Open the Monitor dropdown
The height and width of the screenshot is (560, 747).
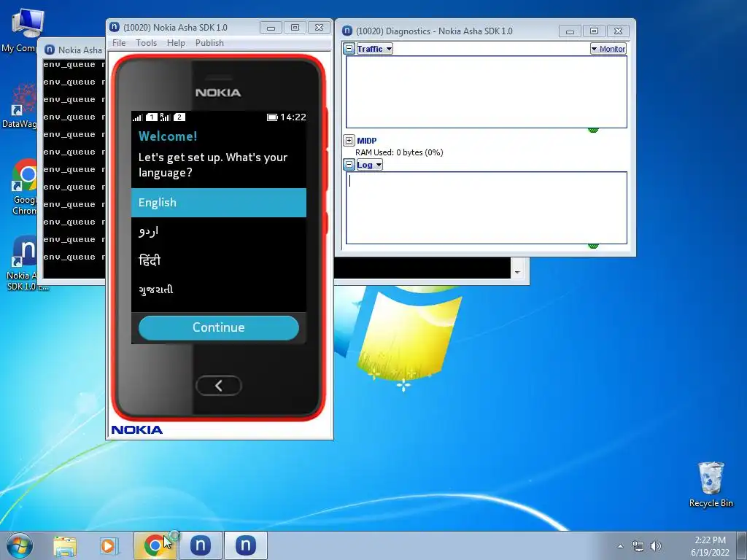click(608, 49)
